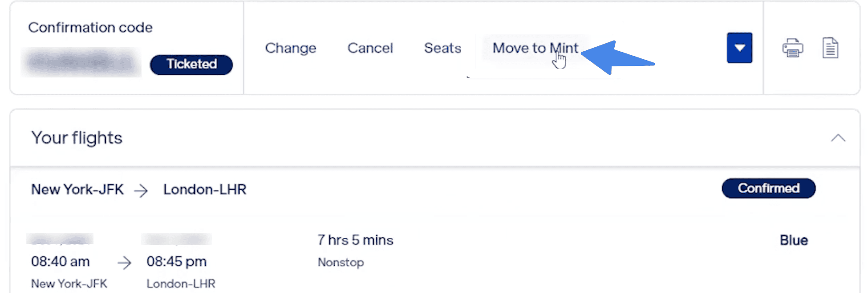Open the Change menu option
The image size is (868, 293).
[x=290, y=48]
